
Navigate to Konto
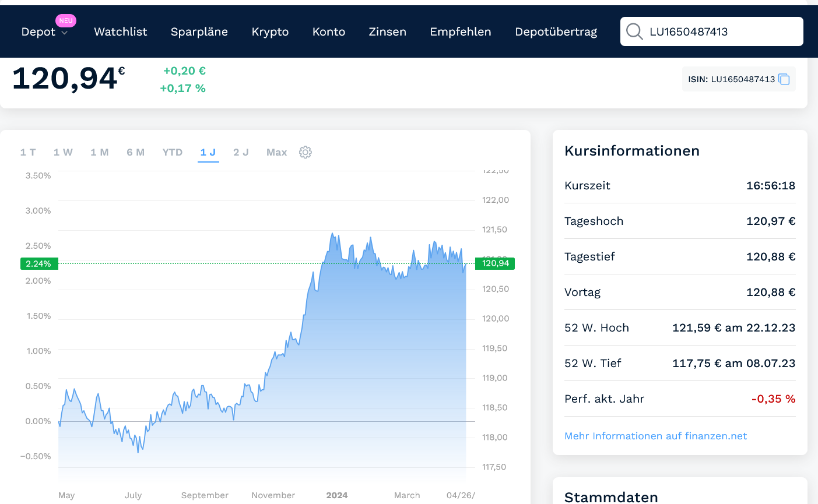pyautogui.click(x=329, y=32)
